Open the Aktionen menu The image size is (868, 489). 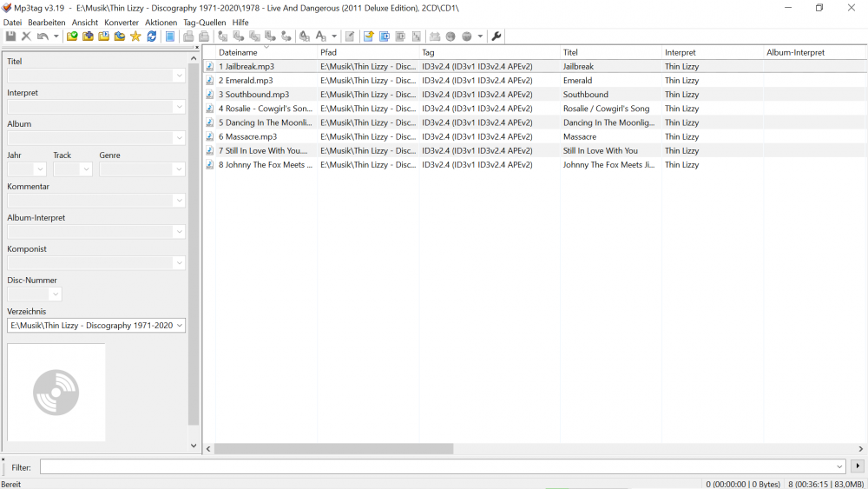[161, 23]
